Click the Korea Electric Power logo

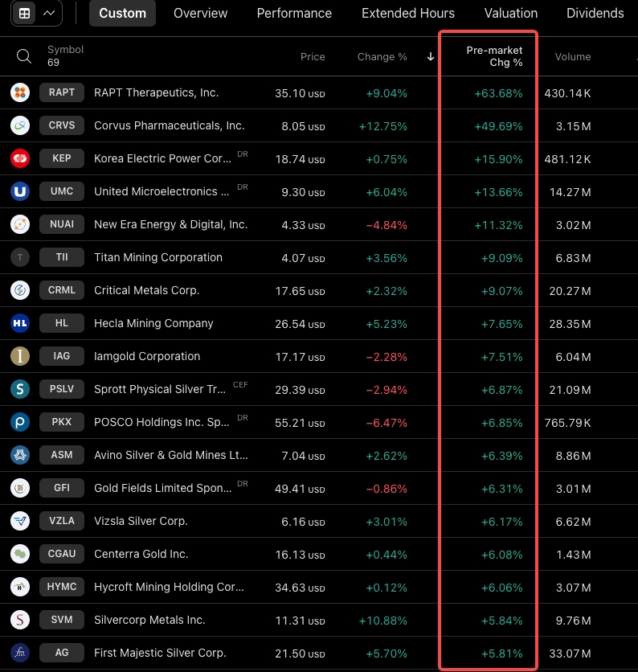[20, 158]
